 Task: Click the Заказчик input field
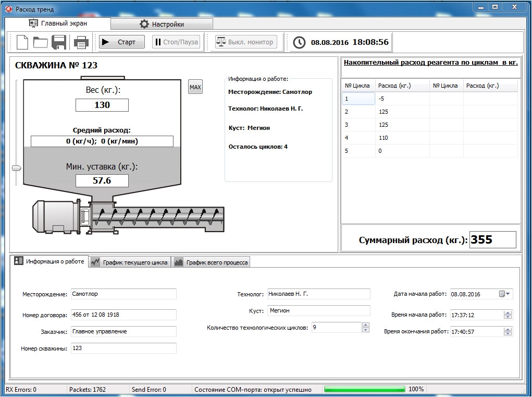pyautogui.click(x=123, y=331)
